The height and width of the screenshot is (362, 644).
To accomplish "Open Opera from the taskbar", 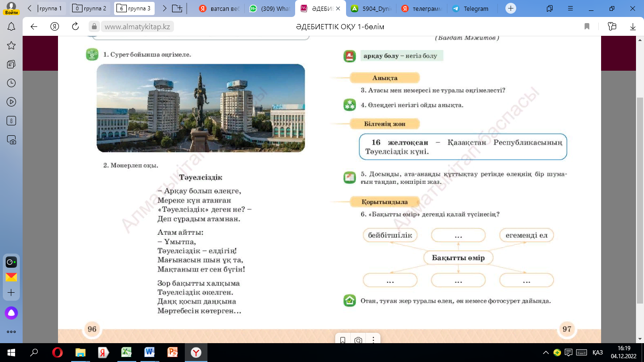I will [58, 353].
